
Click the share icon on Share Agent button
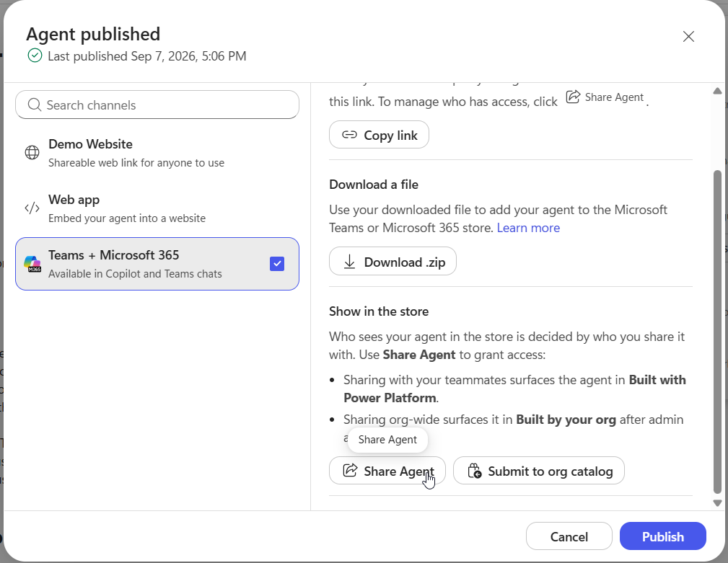click(x=350, y=470)
